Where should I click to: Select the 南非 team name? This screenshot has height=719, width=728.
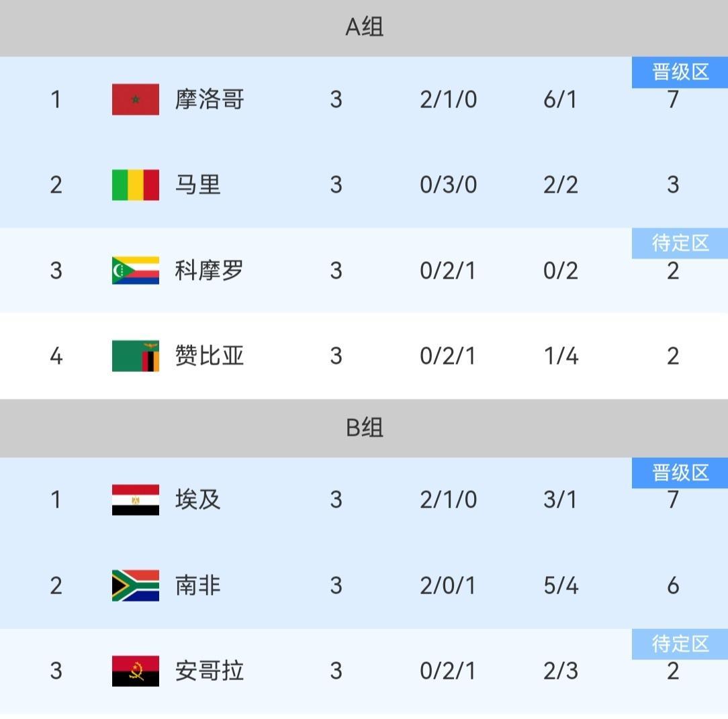[x=197, y=585]
